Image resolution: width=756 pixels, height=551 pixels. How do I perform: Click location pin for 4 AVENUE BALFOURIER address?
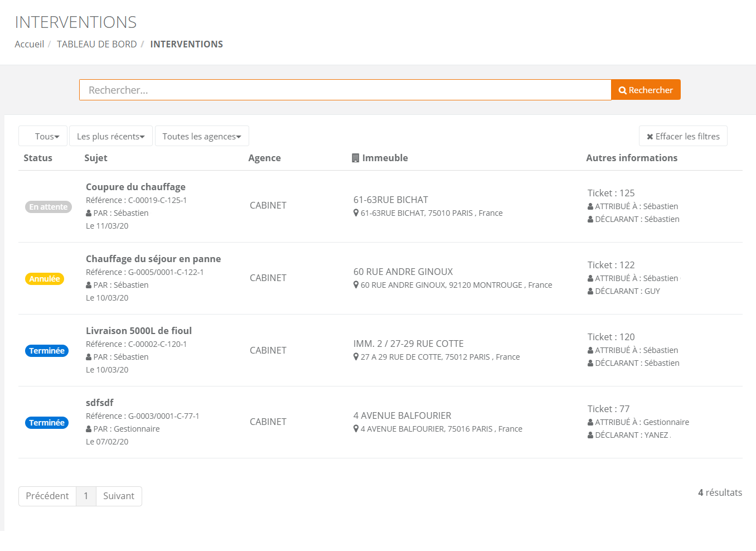pyautogui.click(x=356, y=429)
